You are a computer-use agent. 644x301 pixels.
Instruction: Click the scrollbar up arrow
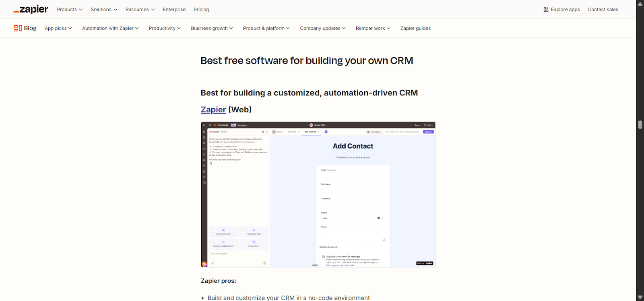640,4
